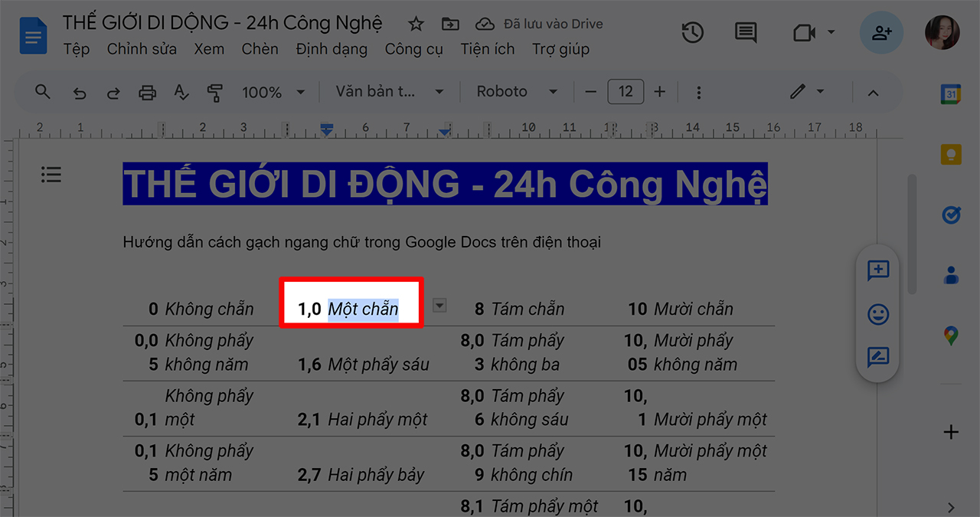The height and width of the screenshot is (517, 980).
Task: Redo the last action
Action: coord(113,91)
